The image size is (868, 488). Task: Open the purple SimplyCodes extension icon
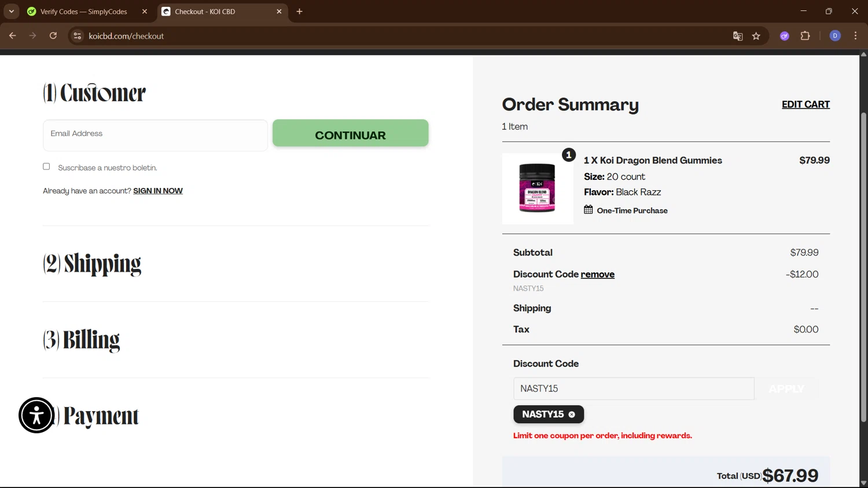[x=785, y=36]
